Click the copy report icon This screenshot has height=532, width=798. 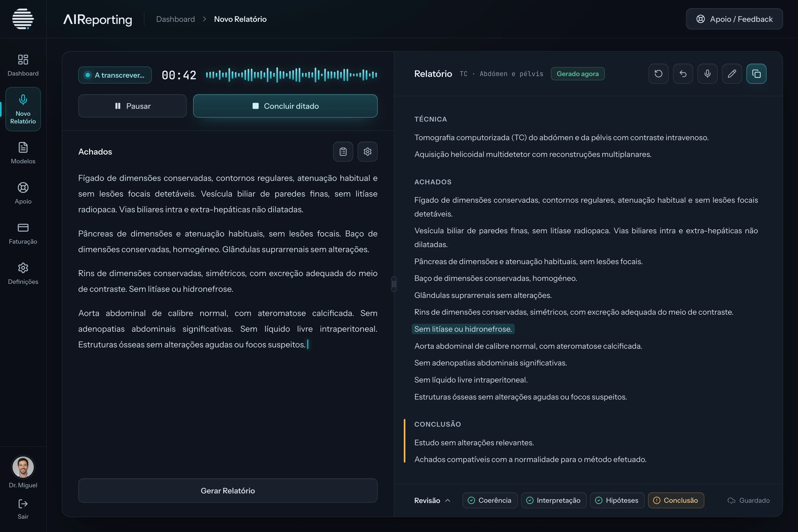756,74
